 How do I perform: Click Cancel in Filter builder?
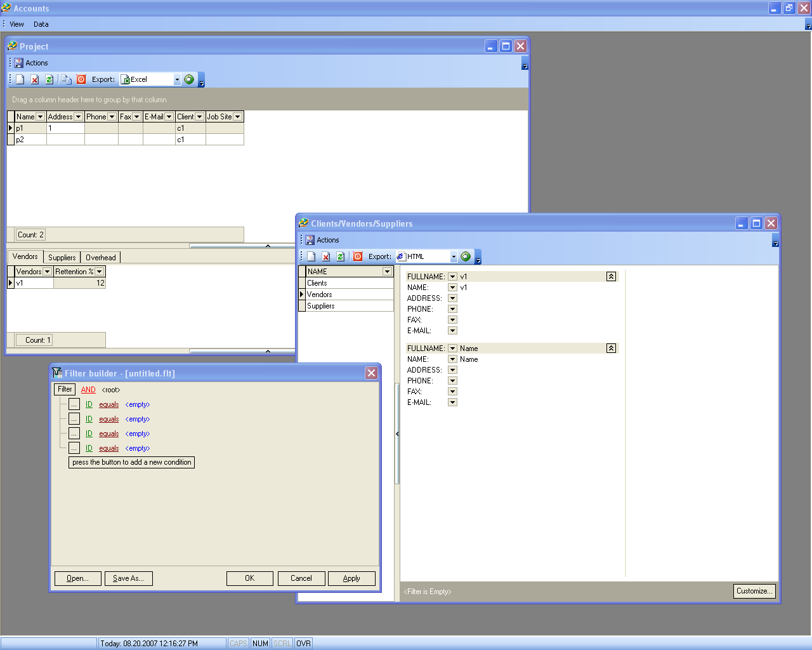301,578
